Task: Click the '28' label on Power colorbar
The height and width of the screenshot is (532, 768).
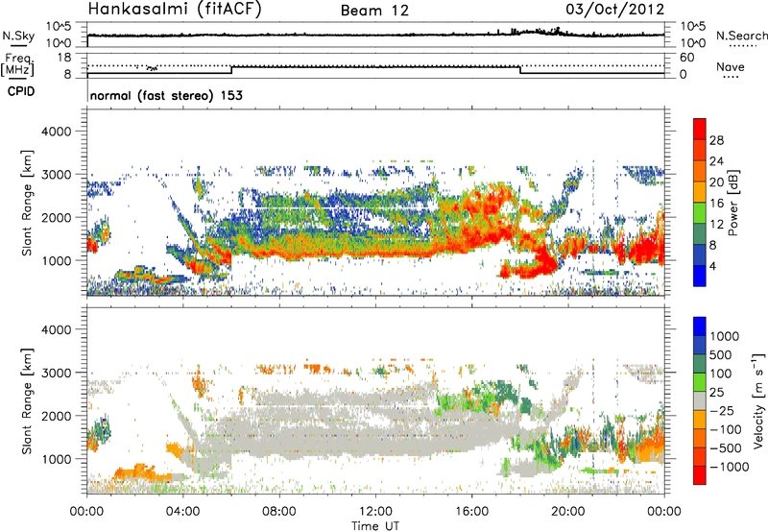Action: (x=716, y=140)
